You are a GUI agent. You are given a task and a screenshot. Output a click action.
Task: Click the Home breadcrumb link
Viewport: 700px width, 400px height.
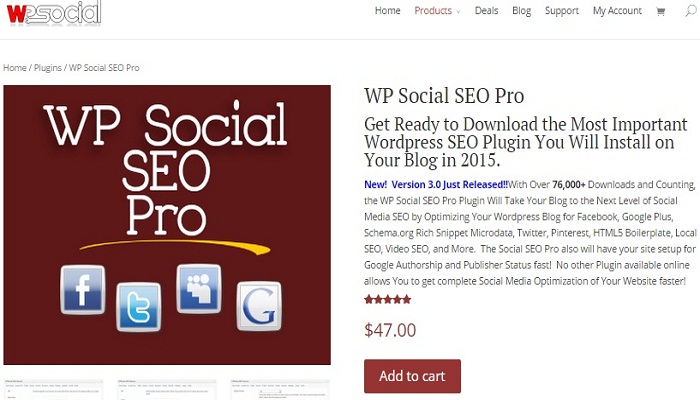(15, 68)
